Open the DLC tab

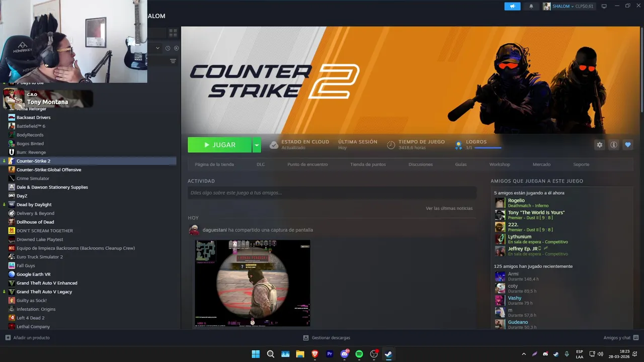click(x=261, y=164)
